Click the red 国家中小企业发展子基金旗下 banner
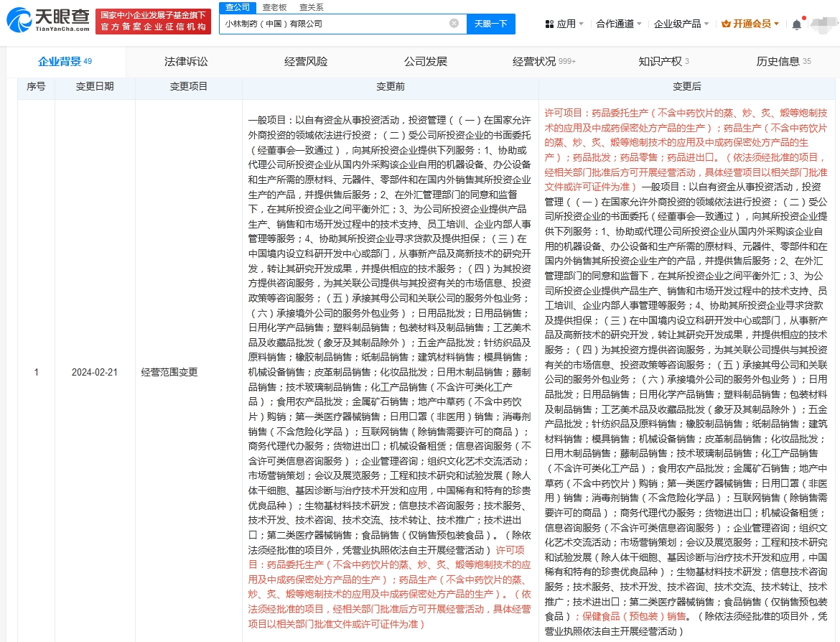This screenshot has height=642, width=840. point(153,21)
